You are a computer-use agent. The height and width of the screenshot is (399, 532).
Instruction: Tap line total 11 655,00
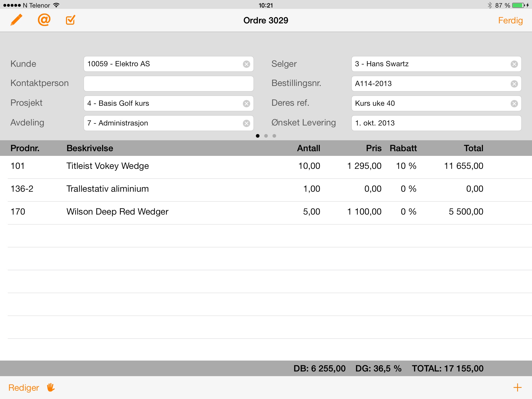pyautogui.click(x=463, y=166)
